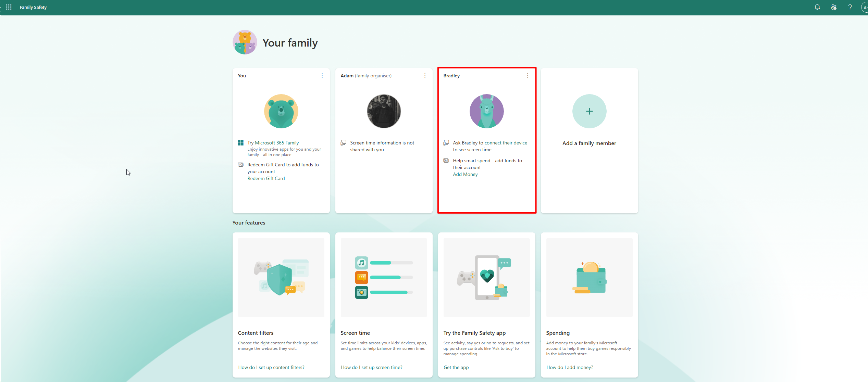Select the Add a family member card

pyautogui.click(x=589, y=143)
